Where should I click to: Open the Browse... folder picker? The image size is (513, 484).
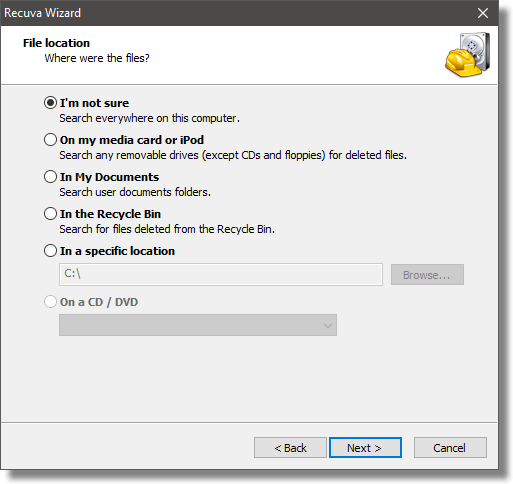click(x=427, y=275)
